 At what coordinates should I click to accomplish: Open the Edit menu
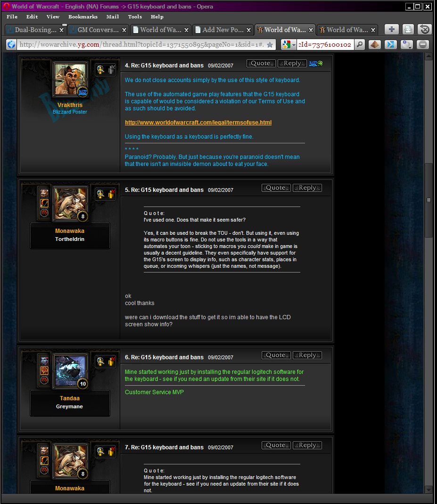click(x=32, y=17)
